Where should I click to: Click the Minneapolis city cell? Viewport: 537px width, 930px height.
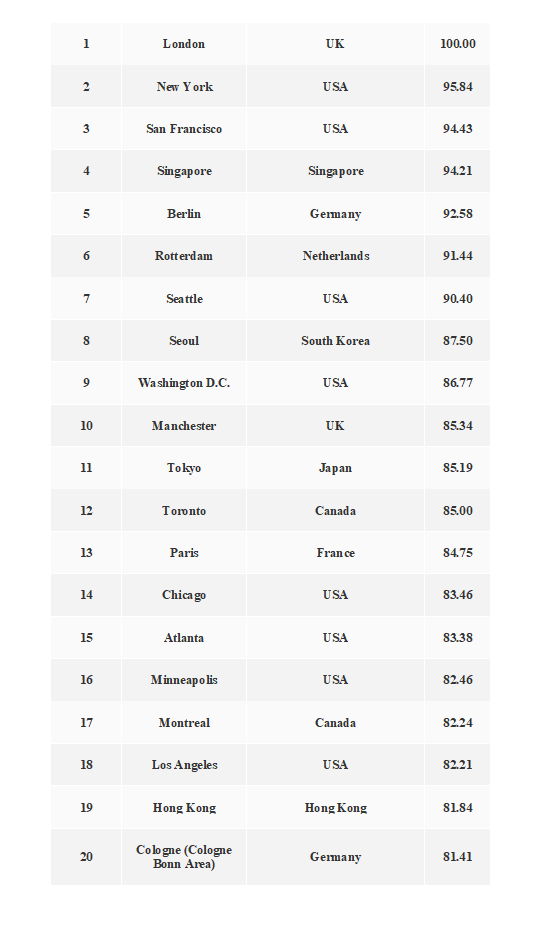184,680
